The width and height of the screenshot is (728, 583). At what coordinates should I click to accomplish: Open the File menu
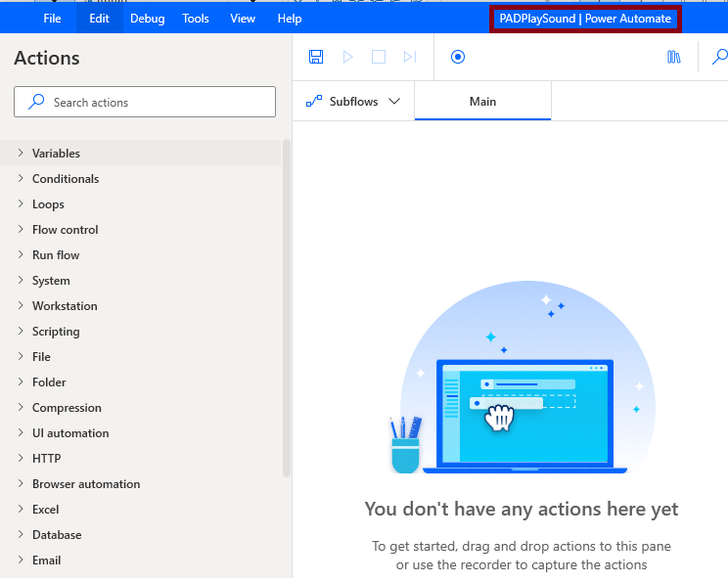(x=52, y=19)
